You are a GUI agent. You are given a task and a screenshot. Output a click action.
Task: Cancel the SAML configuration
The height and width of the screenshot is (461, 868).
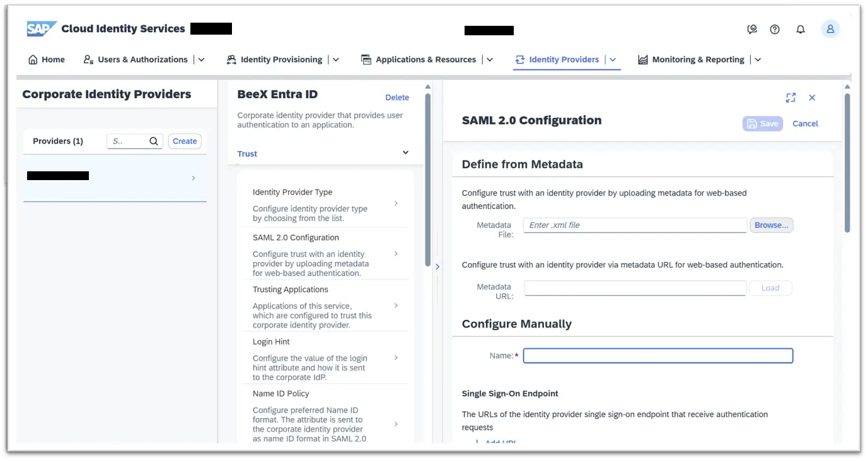coord(805,124)
